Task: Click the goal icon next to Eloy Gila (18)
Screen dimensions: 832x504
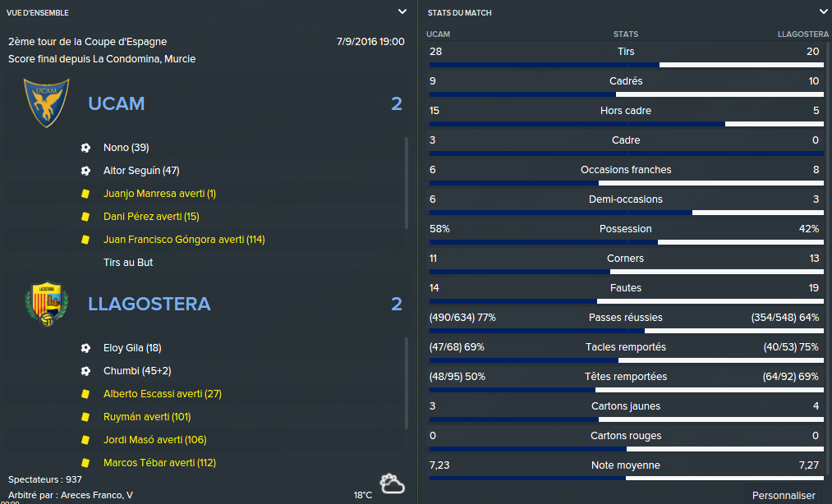Action: (85, 348)
